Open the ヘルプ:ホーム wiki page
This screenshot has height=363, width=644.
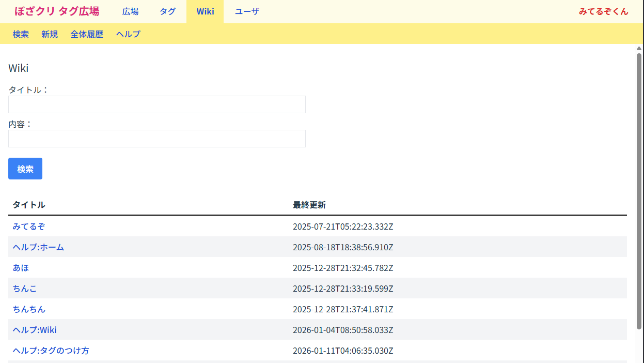(38, 247)
